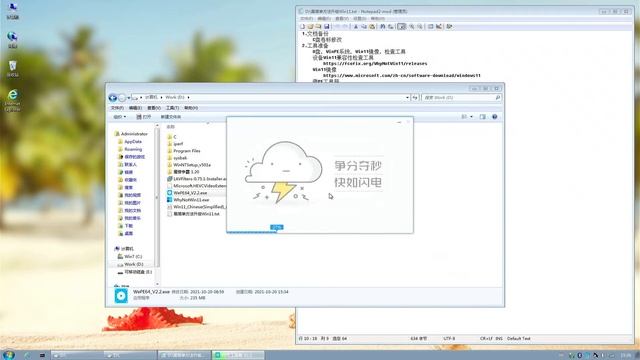
Task: Toggle the preview pane icon in Explorer
Action: coord(483,117)
